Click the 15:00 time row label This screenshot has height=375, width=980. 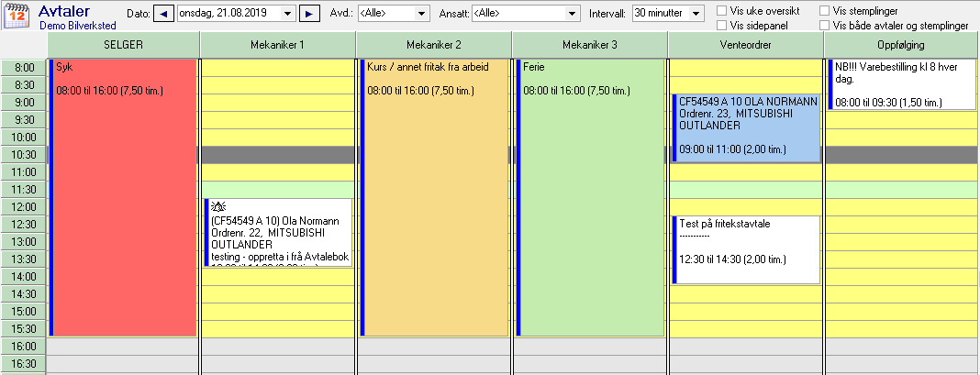click(x=23, y=311)
